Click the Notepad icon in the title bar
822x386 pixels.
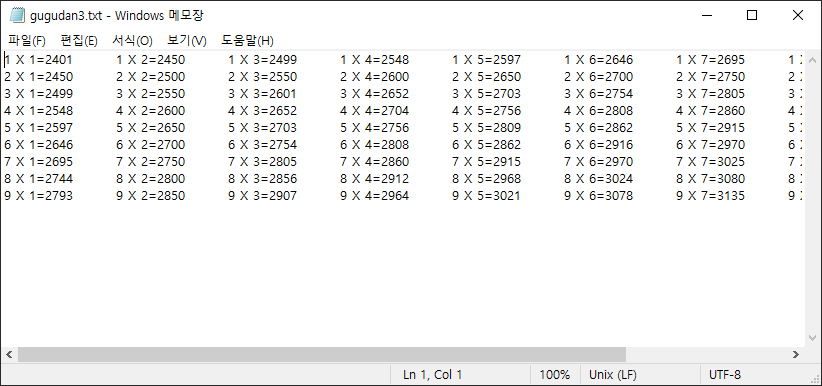click(17, 16)
